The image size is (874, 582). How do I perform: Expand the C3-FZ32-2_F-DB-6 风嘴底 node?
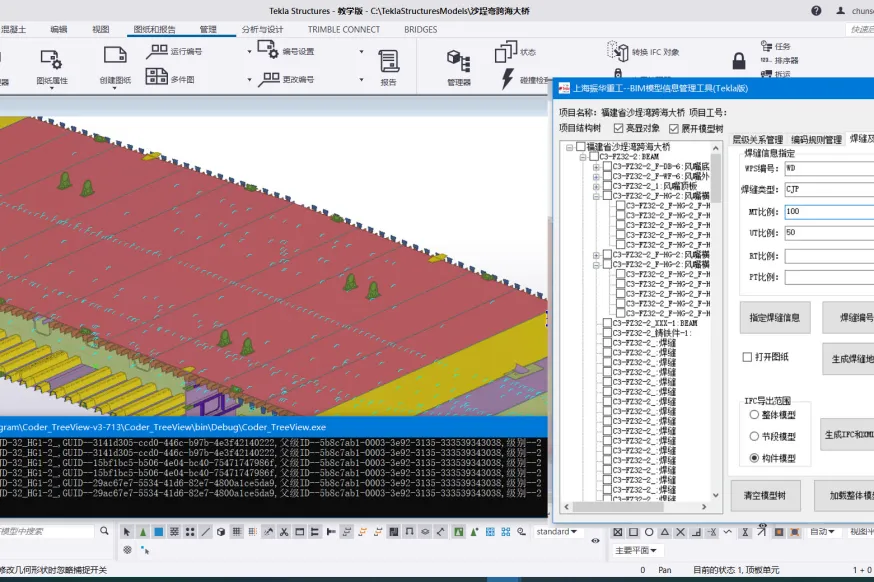[x=596, y=167]
